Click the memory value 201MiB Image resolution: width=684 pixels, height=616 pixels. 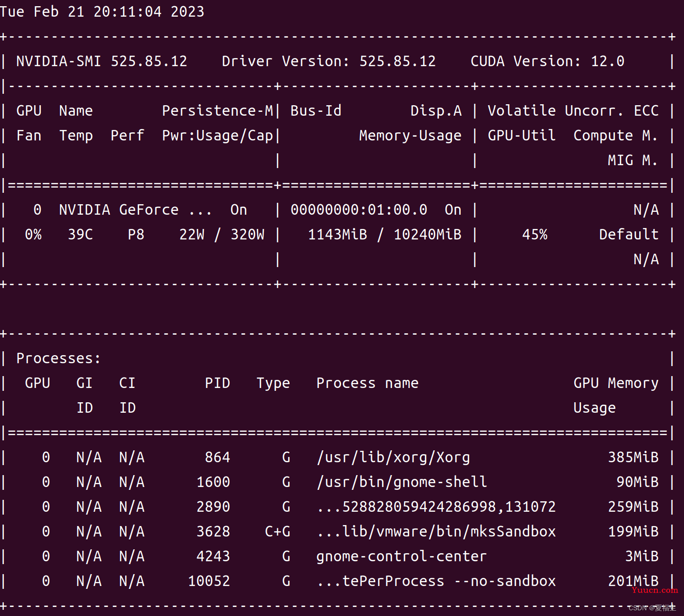point(633,581)
